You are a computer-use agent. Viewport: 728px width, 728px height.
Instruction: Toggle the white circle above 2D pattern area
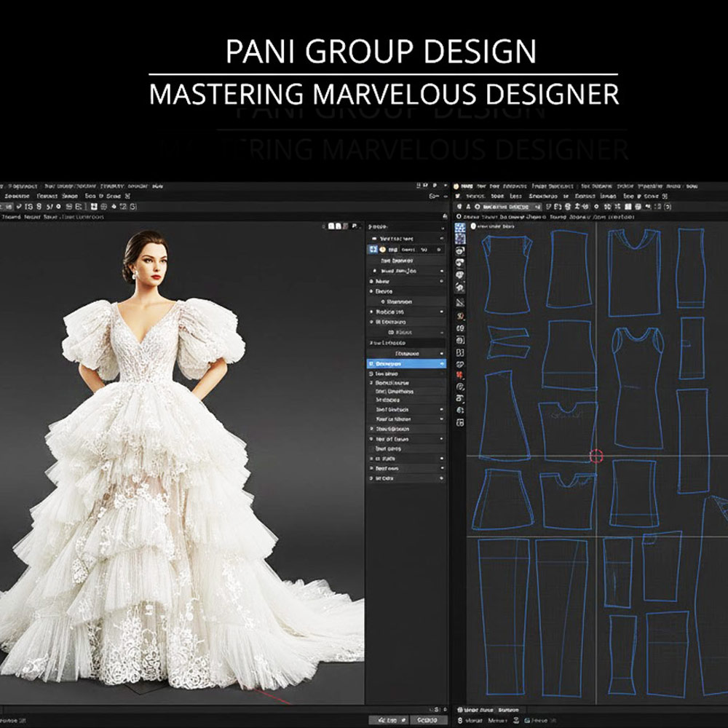[473, 226]
